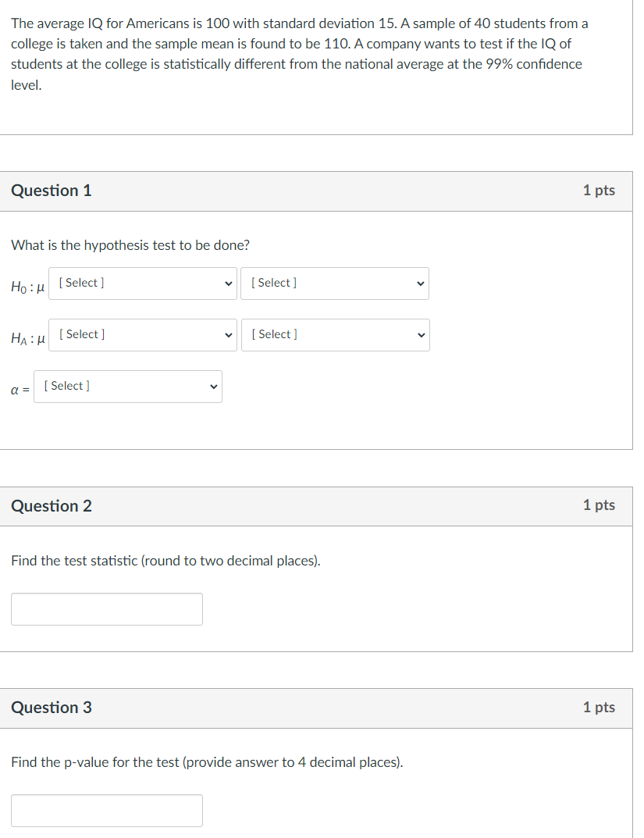
Task: Focus the test statistic answer field
Action: tap(107, 609)
